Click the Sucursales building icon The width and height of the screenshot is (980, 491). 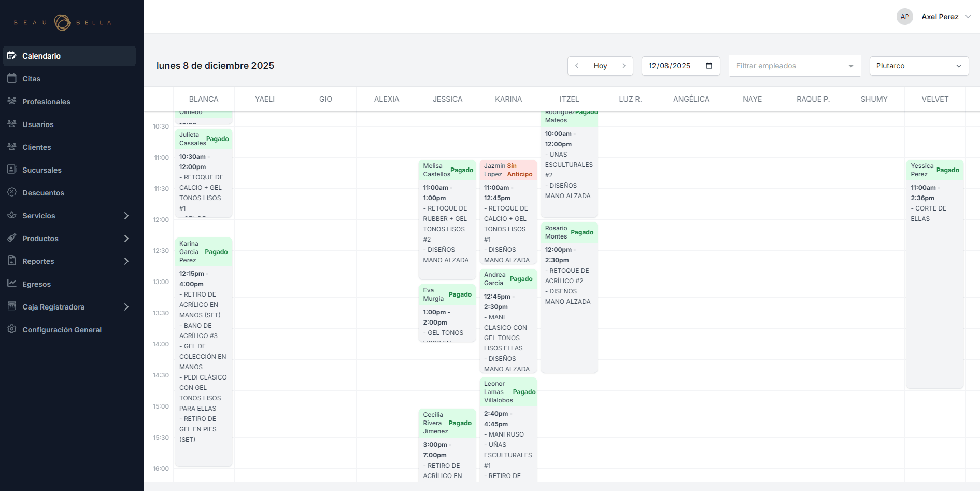click(12, 170)
